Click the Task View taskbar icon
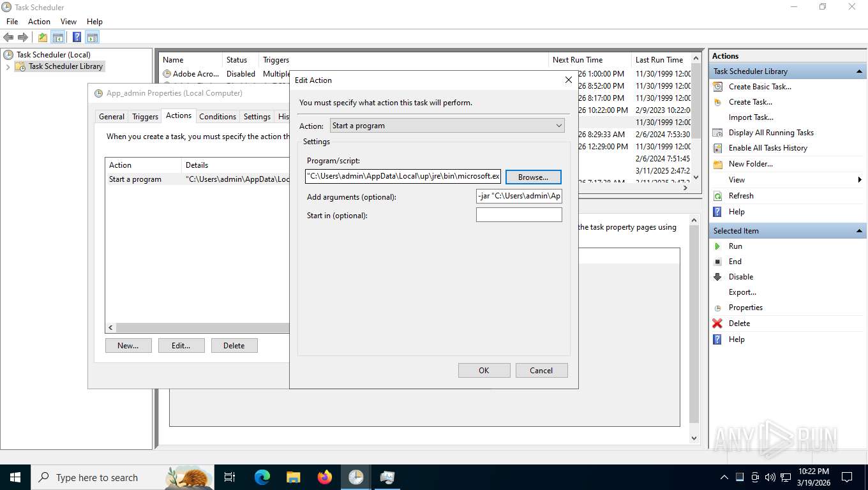Screen dimensions: 868x490 pyautogui.click(x=230, y=477)
